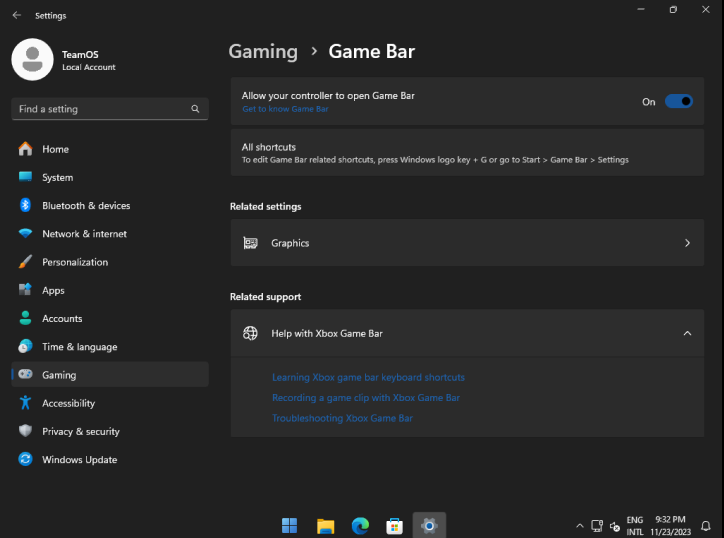Click the Graphics related settings row

click(467, 243)
